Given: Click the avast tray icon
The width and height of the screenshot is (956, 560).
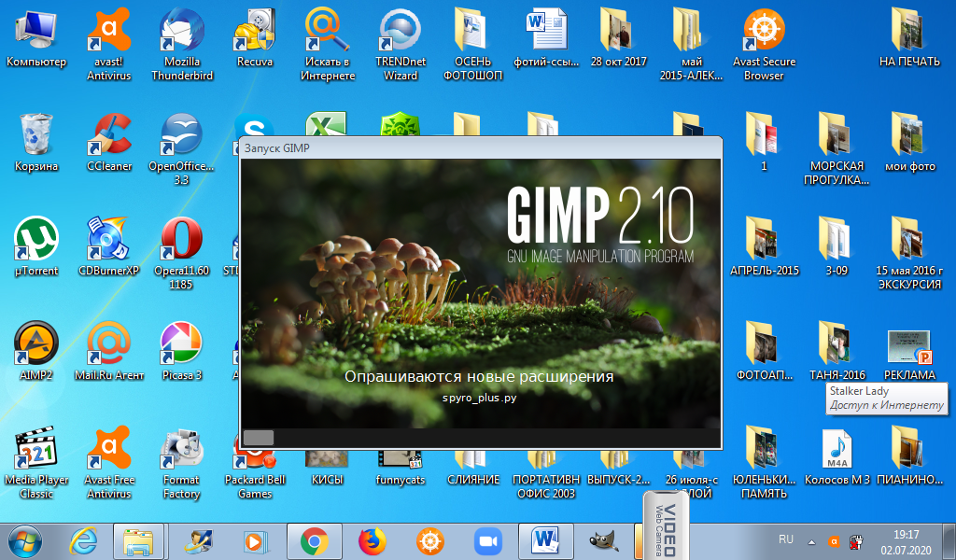Looking at the screenshot, I should tap(834, 541).
